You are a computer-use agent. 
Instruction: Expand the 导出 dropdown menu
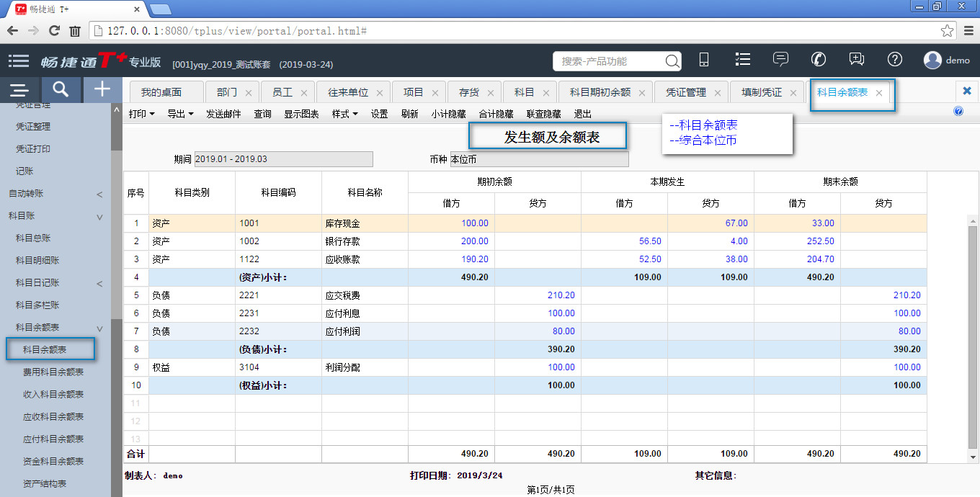pos(180,114)
